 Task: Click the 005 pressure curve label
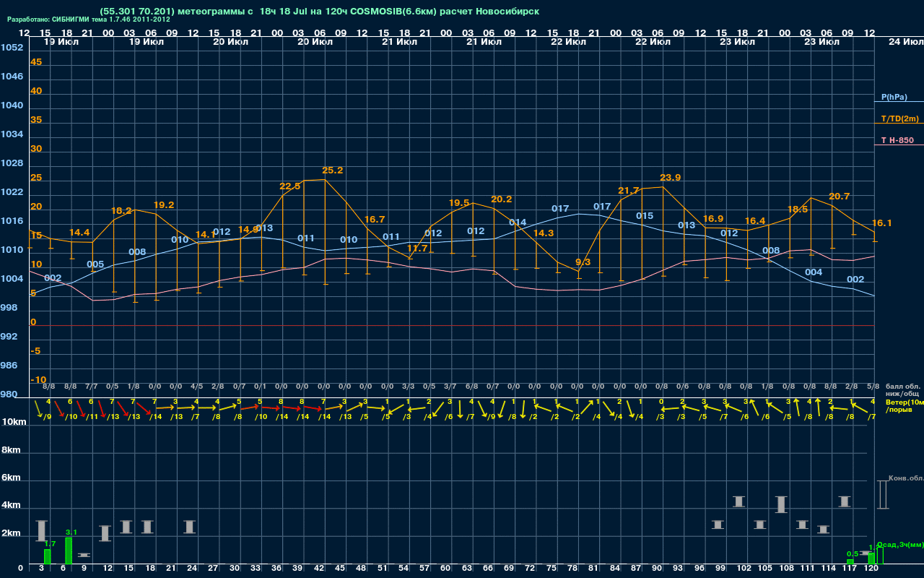95,264
